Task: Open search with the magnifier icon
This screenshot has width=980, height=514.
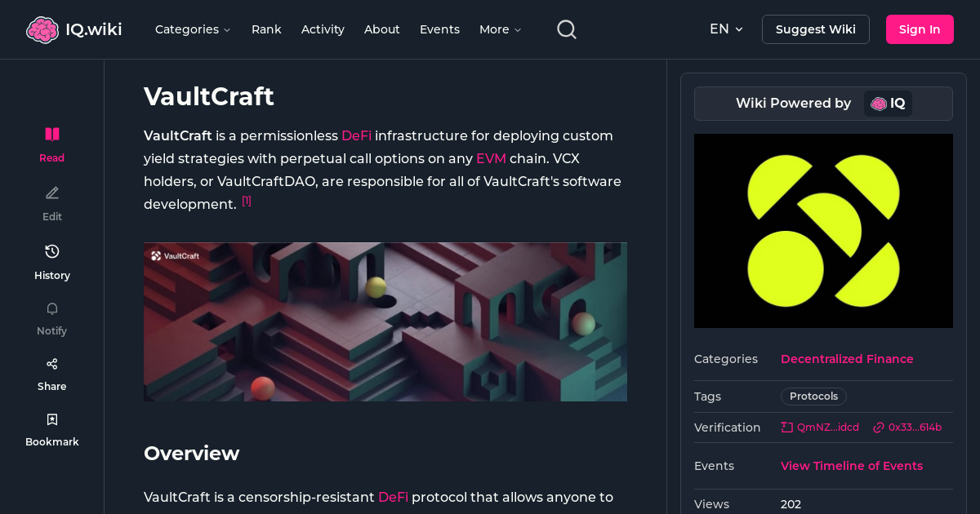Action: coord(566,29)
